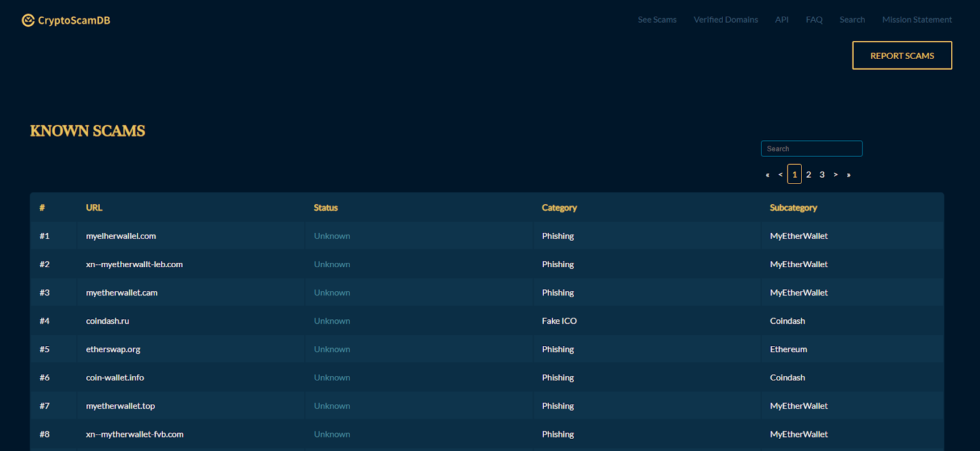
Task: Open Verified Domains page
Action: coord(726,20)
